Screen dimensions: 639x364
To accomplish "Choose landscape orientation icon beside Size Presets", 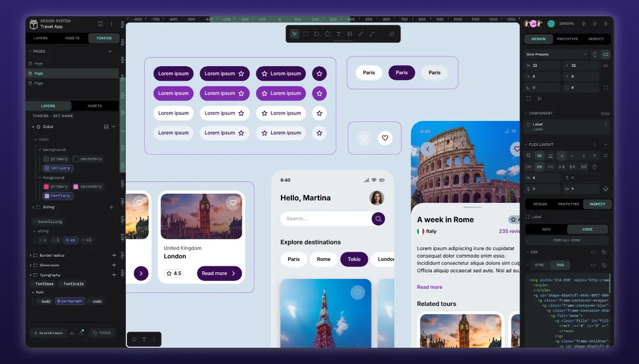I will click(x=605, y=54).
